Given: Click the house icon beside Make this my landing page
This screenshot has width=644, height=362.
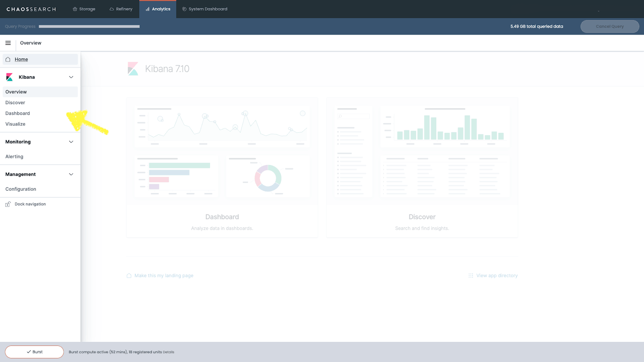Looking at the screenshot, I should click(129, 276).
